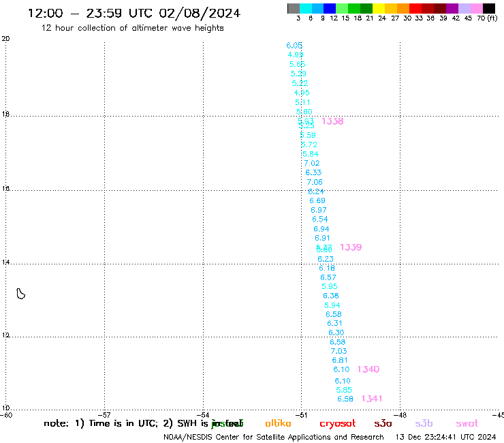Select the wave height value 5.59
The height and width of the screenshot is (443, 504).
point(308,135)
